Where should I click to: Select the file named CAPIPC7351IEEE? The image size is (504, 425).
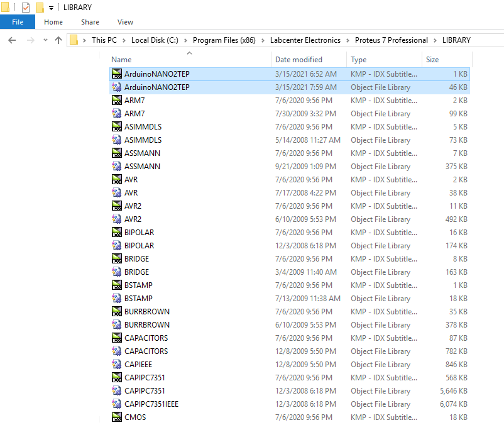pos(151,404)
